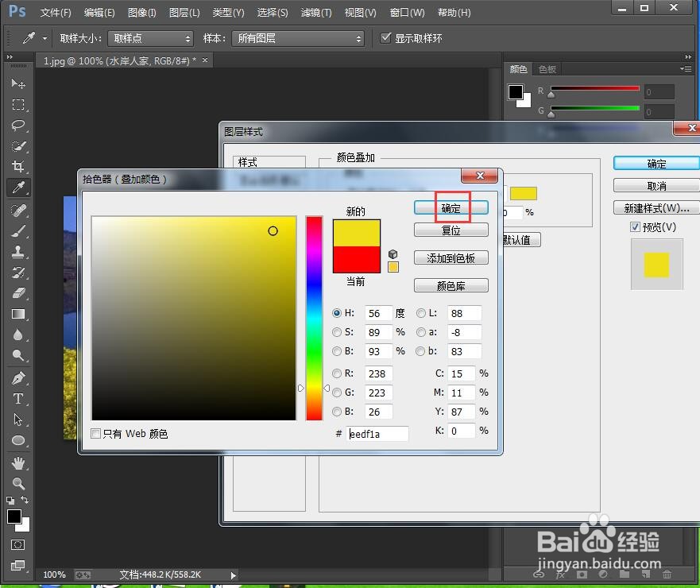Screen dimensions: 700x588
Task: Select the Pen tool
Action: pos(17,377)
